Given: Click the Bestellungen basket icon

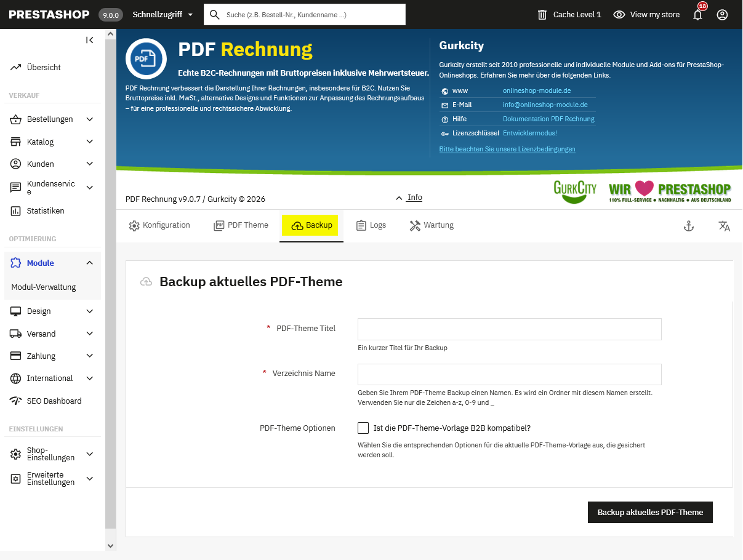Looking at the screenshot, I should click(x=16, y=119).
